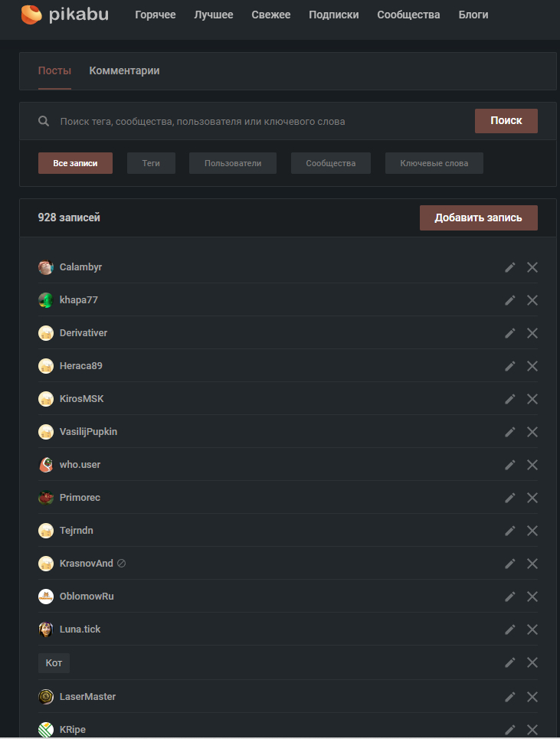Switch to the Комментарии tab
The height and width of the screenshot is (739, 560).
[124, 70]
